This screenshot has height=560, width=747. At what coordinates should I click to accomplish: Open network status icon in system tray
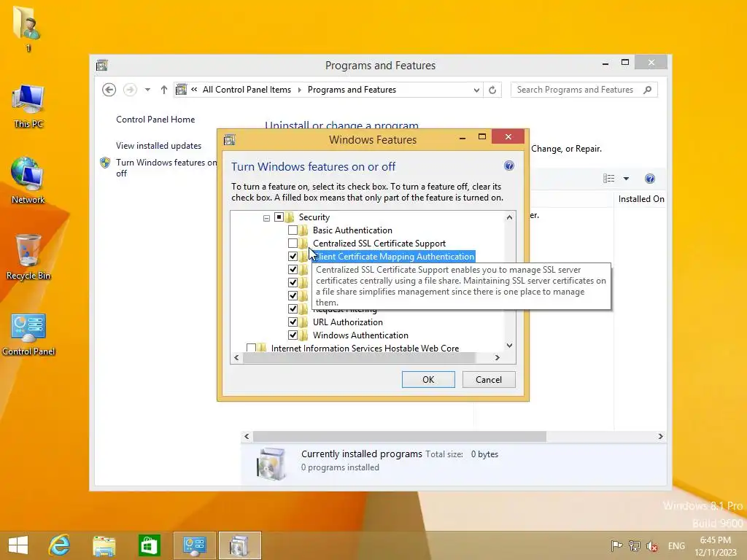[635, 545]
